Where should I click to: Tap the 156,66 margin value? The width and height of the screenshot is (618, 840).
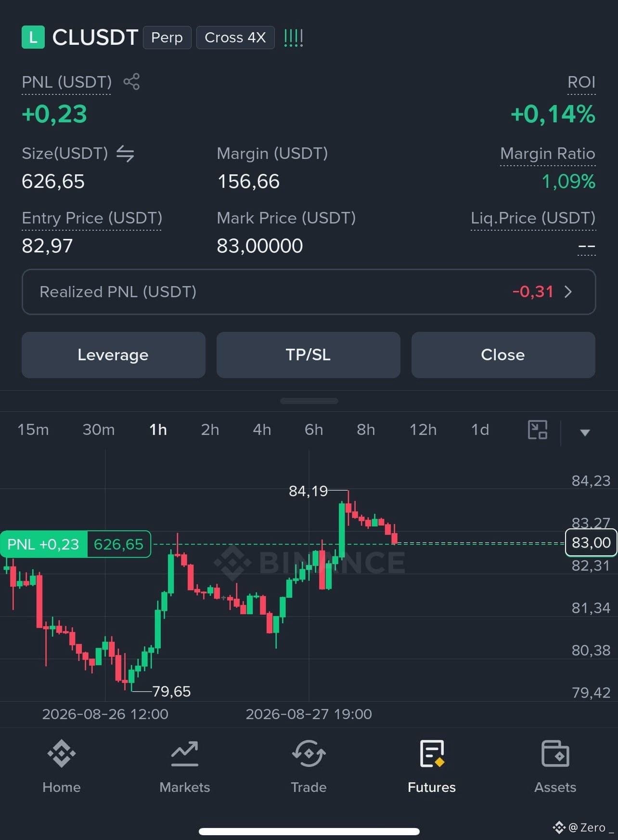click(x=248, y=182)
